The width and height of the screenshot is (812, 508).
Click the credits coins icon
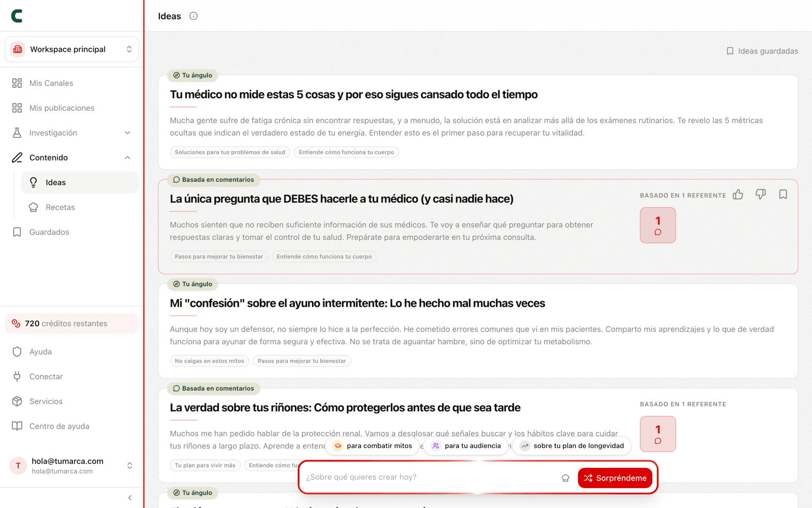click(x=16, y=324)
